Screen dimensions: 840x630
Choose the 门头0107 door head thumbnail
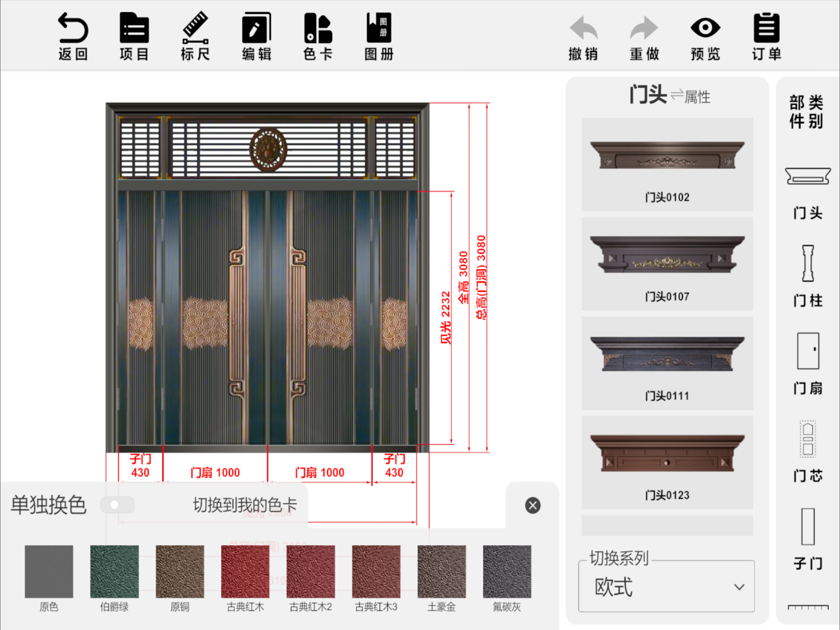pyautogui.click(x=667, y=263)
